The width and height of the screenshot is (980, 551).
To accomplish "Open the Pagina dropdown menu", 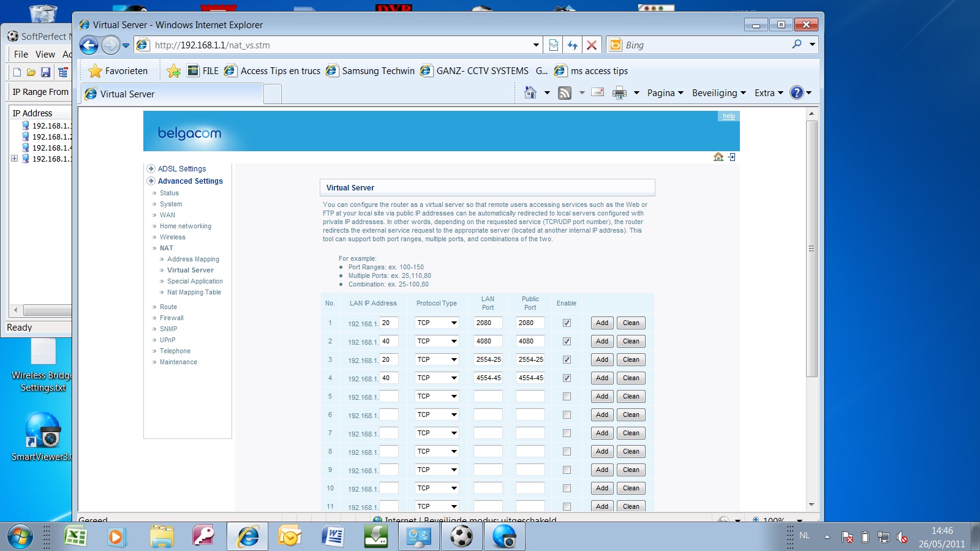I will click(665, 93).
